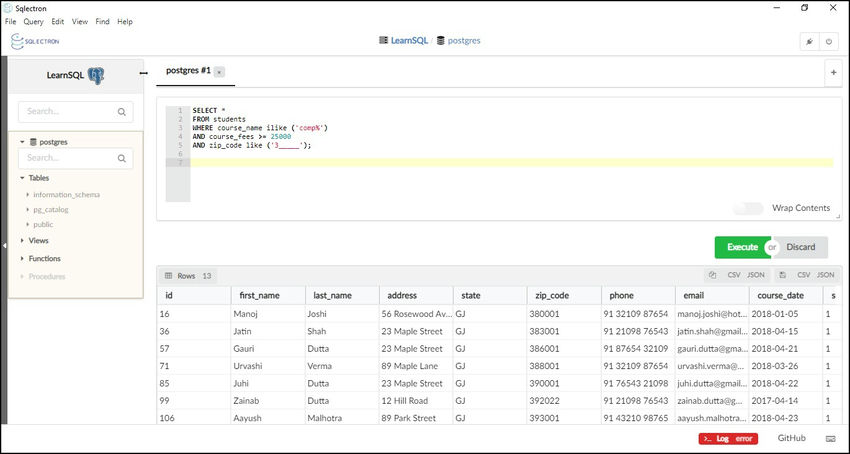Add a new query tab
Viewport: 850px width, 454px height.
(832, 72)
